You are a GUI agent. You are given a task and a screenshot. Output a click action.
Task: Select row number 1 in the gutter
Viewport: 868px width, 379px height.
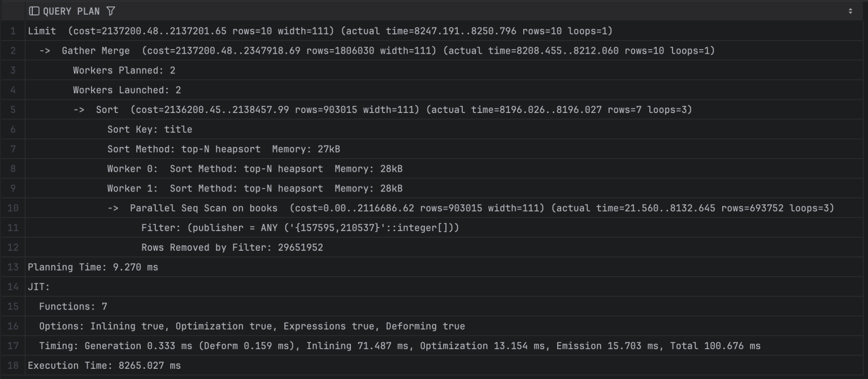pos(12,31)
